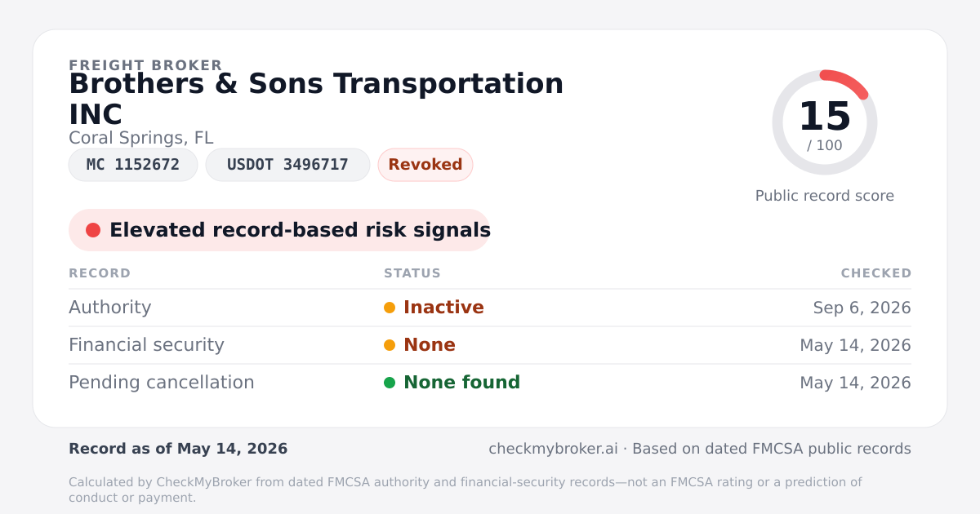
Task: Click the Public record score label
Action: point(825,196)
